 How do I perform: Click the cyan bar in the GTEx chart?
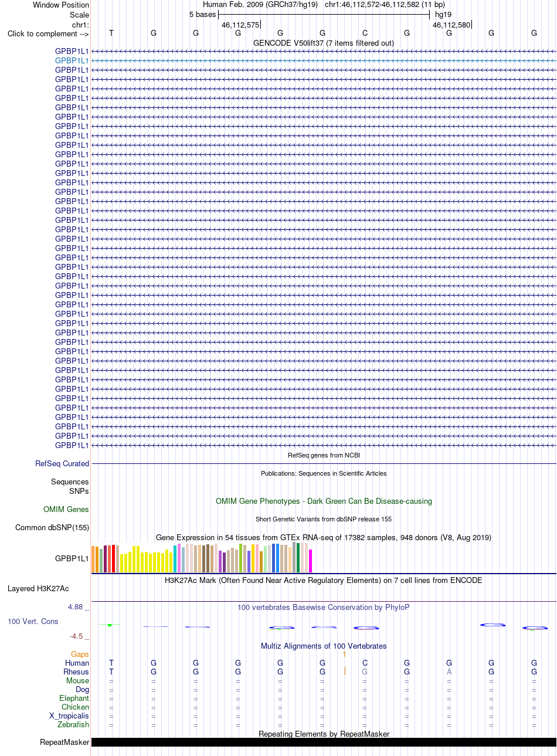point(175,559)
